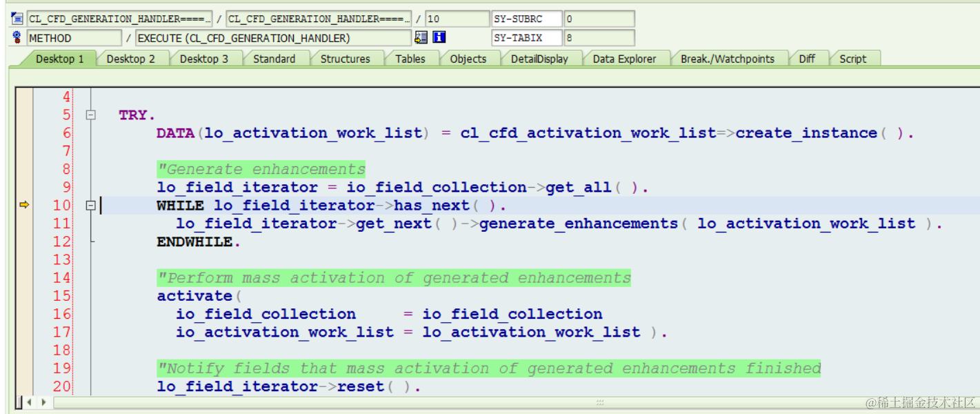Click line number 15 in the gutter
This screenshot has width=980, height=414.
click(x=61, y=296)
